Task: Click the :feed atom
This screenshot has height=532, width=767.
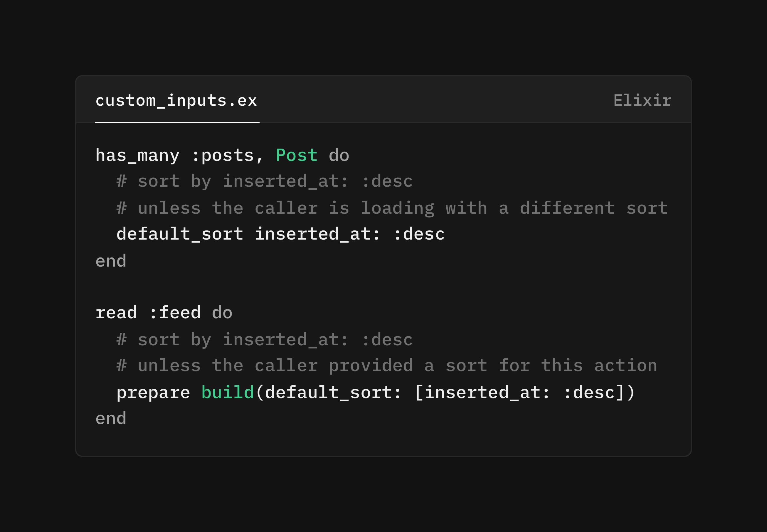Action: coord(175,313)
